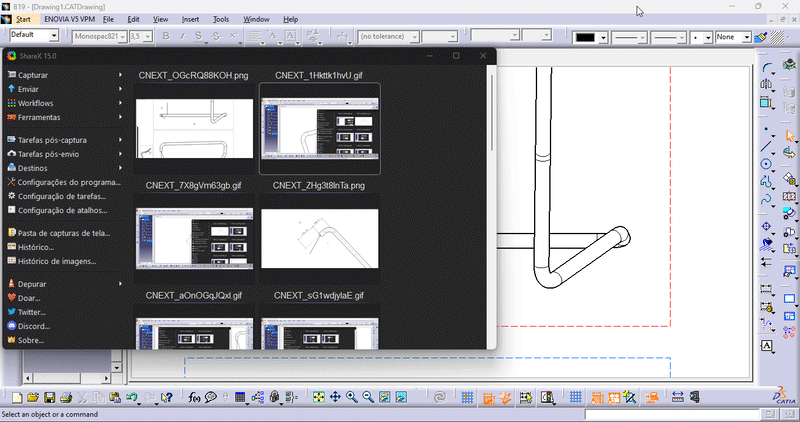Screen dimensions: 800x422
Task: Open the Edit menu
Action: [133, 19]
